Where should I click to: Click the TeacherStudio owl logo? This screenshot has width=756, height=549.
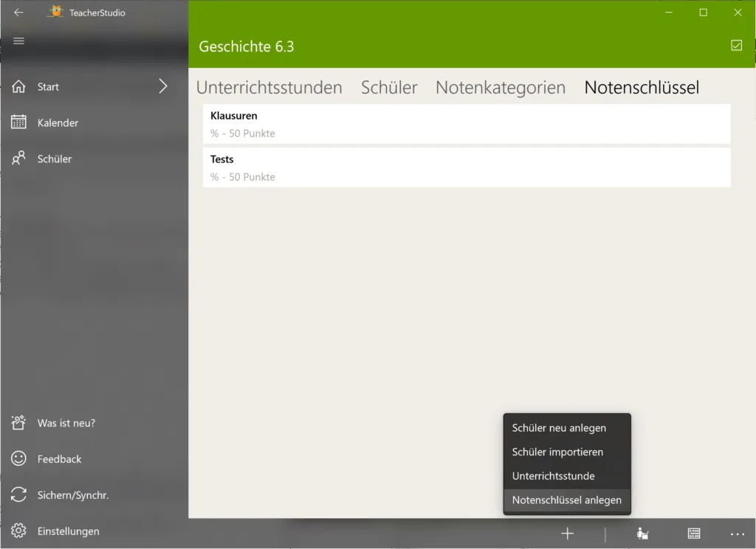[56, 12]
